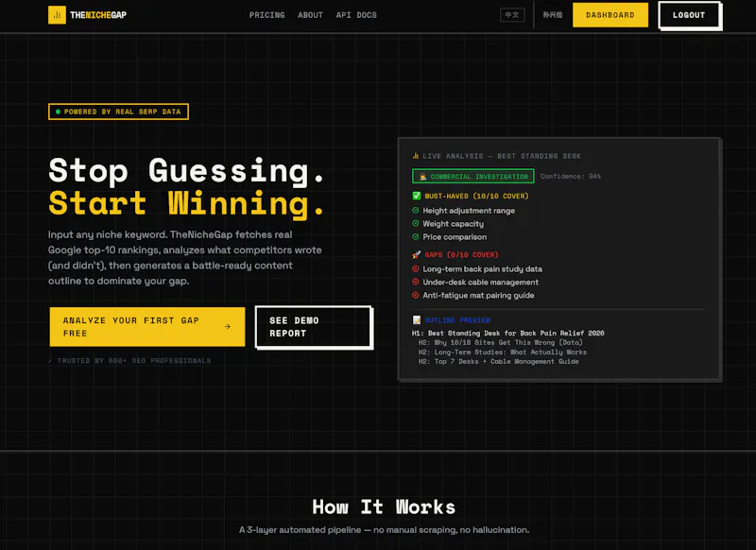Click red icon for Long-term back pain study

416,268
